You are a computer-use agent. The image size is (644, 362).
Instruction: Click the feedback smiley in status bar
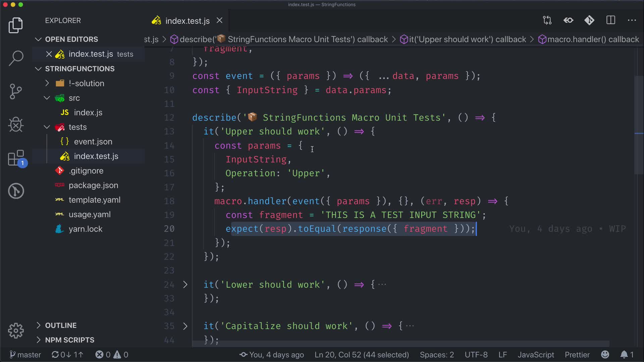coord(605,355)
